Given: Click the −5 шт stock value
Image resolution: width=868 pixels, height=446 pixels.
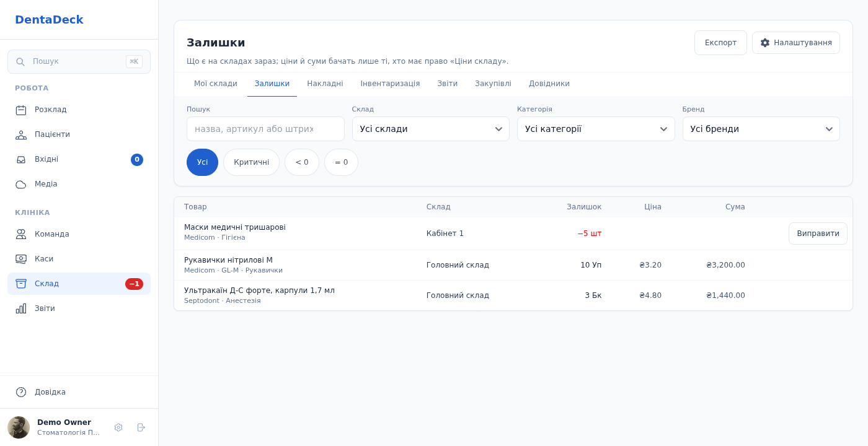Looking at the screenshot, I should [590, 234].
